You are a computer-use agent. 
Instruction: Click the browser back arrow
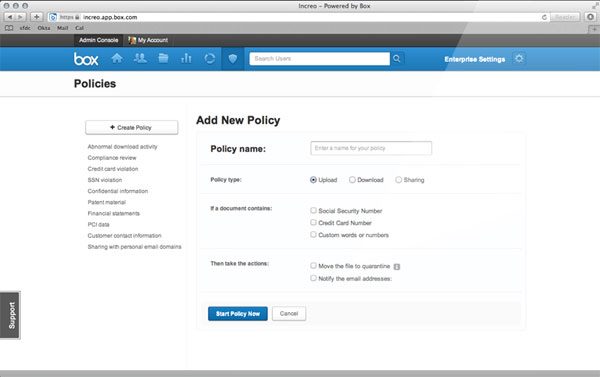pyautogui.click(x=10, y=17)
